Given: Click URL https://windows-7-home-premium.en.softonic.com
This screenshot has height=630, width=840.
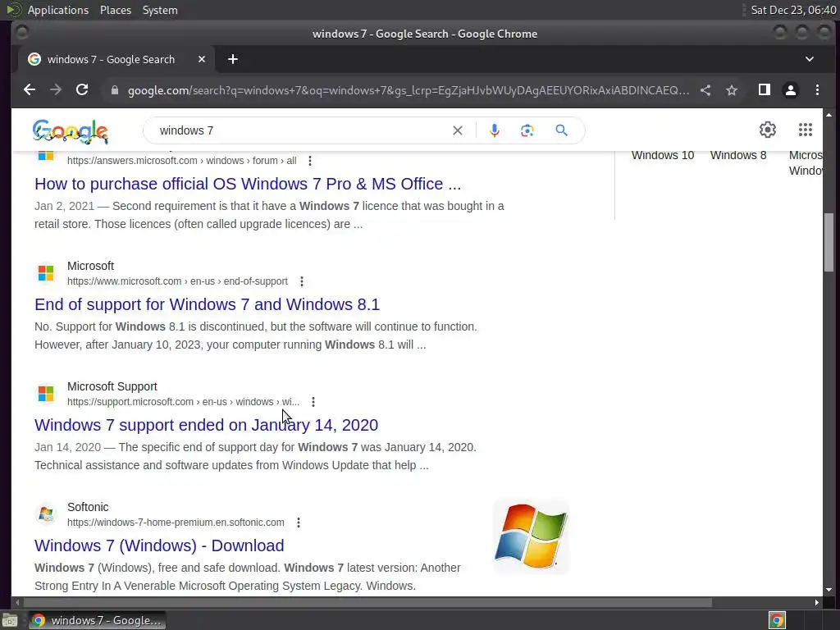Looking at the screenshot, I should click(x=176, y=523).
